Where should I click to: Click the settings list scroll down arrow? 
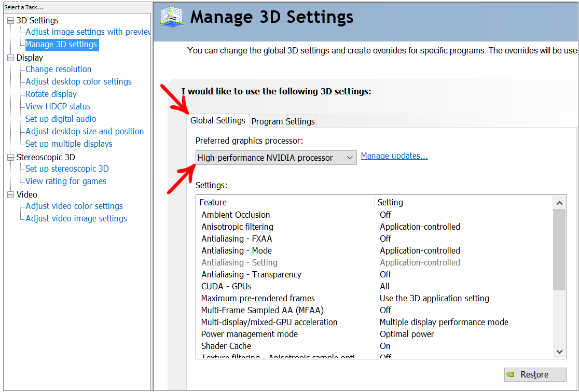click(559, 352)
